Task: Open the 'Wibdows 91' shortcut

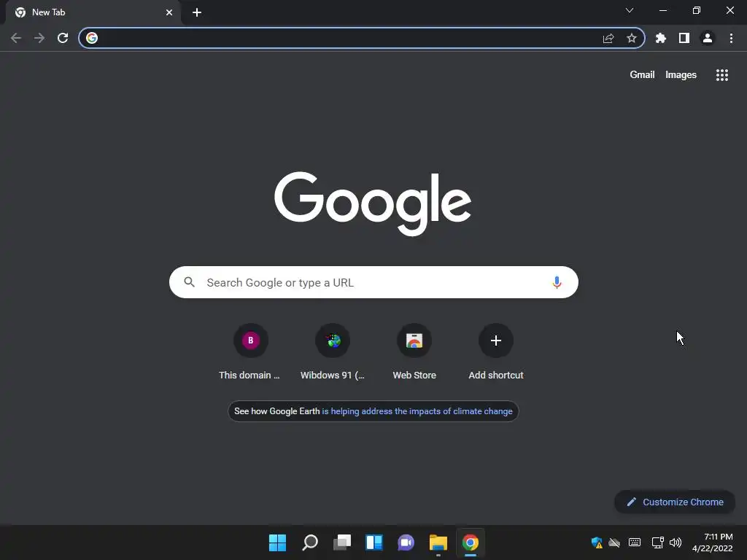Action: pyautogui.click(x=333, y=351)
